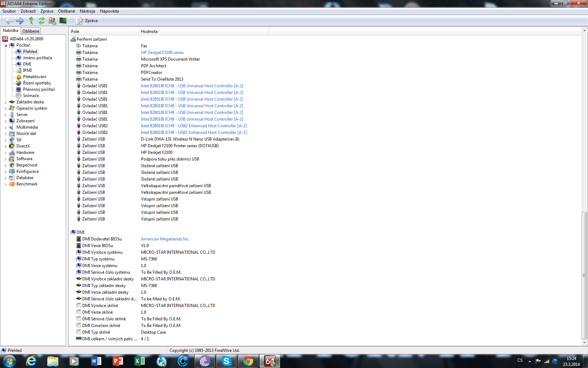
Task: Open the Nápověda menu
Action: click(110, 11)
